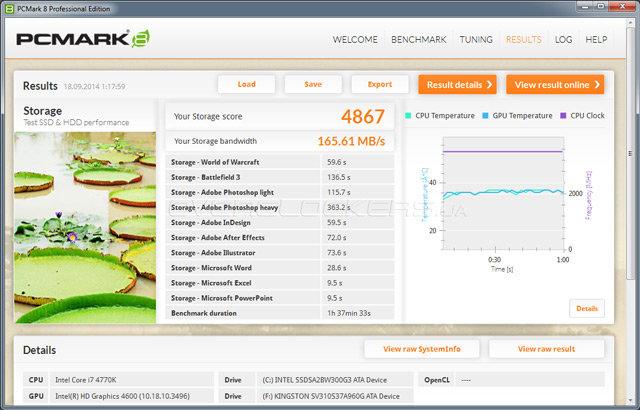640x410 pixels.
Task: Select Storage - Adobe Illustrator row
Action: (x=280, y=253)
